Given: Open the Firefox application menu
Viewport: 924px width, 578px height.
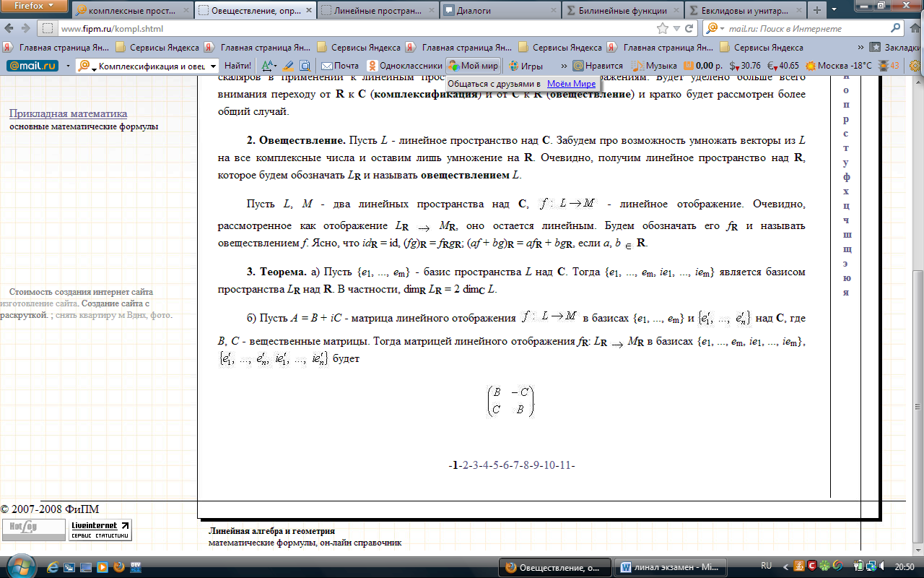Looking at the screenshot, I should 33,7.
